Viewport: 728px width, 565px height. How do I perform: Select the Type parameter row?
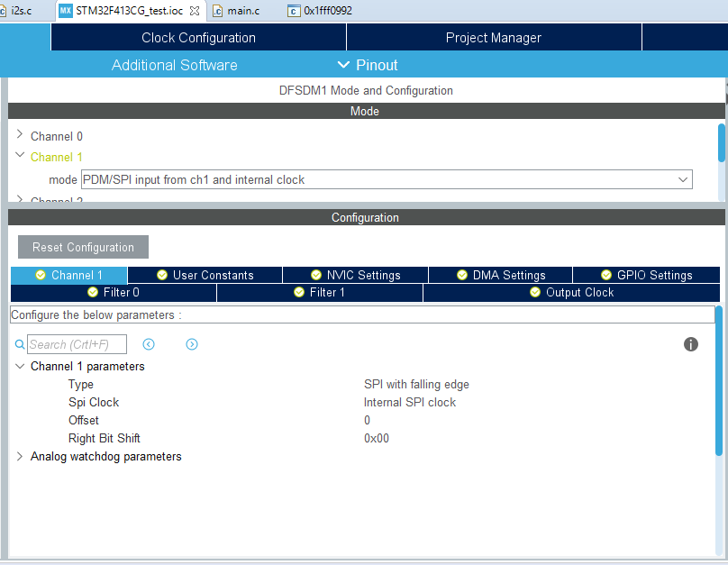(x=362, y=385)
